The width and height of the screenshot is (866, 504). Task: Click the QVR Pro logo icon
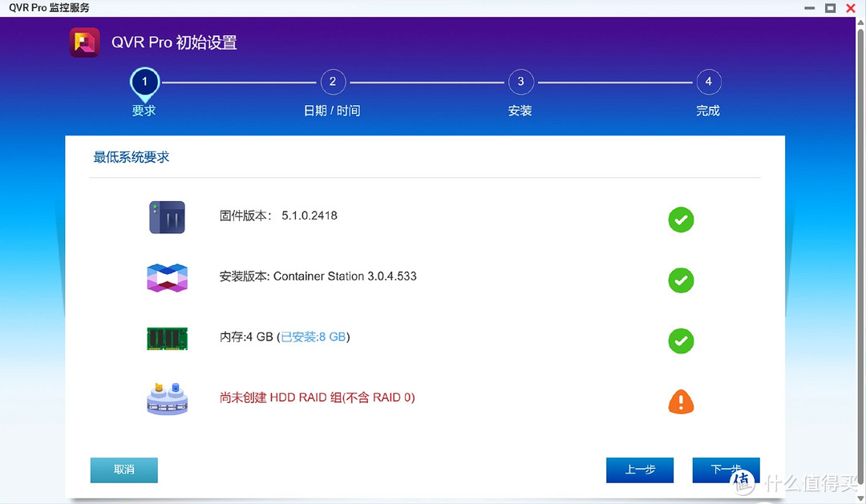[84, 42]
